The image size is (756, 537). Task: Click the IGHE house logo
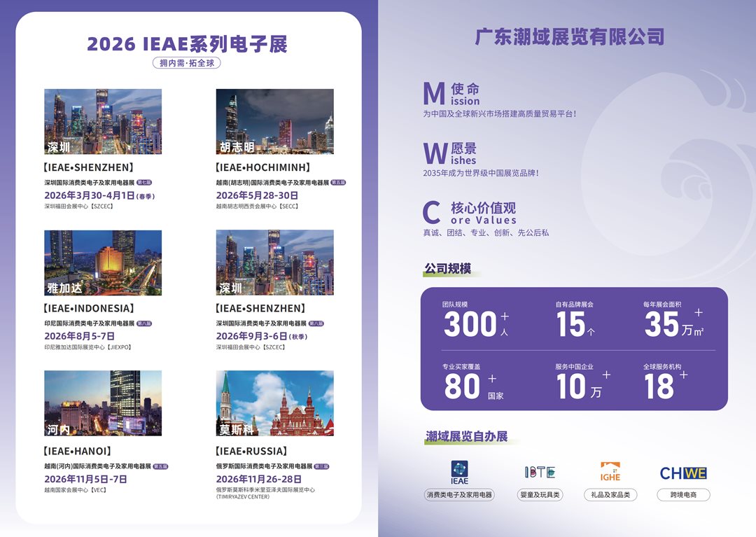click(x=610, y=471)
